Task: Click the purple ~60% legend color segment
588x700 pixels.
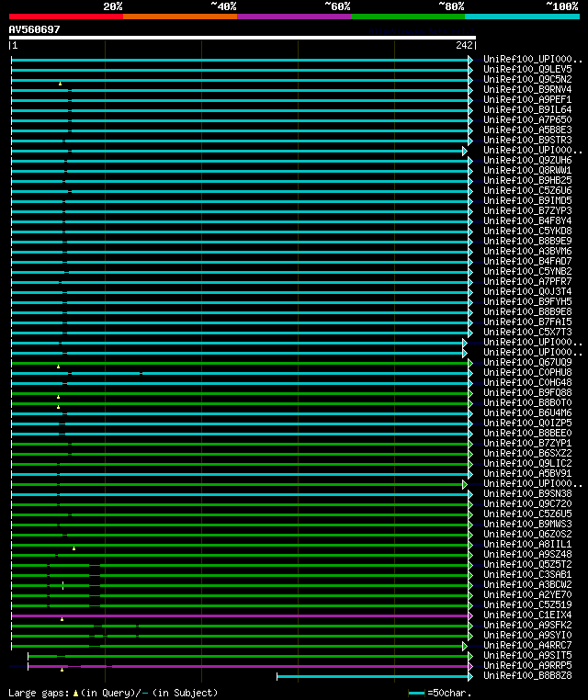Action: click(x=294, y=17)
